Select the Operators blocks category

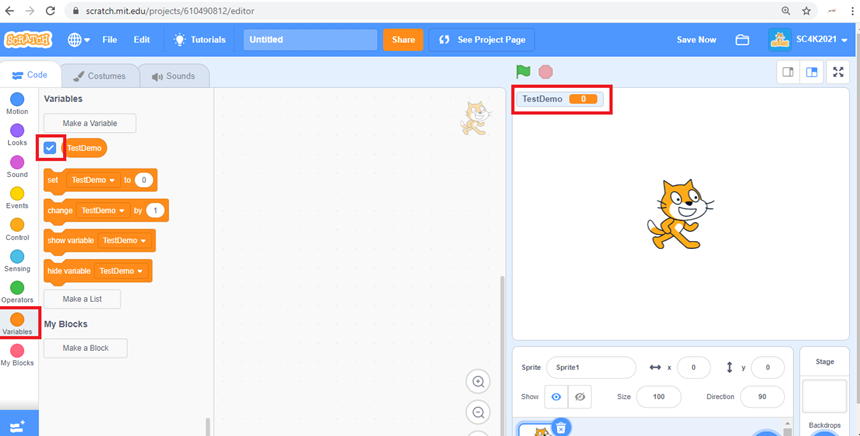[x=17, y=292]
